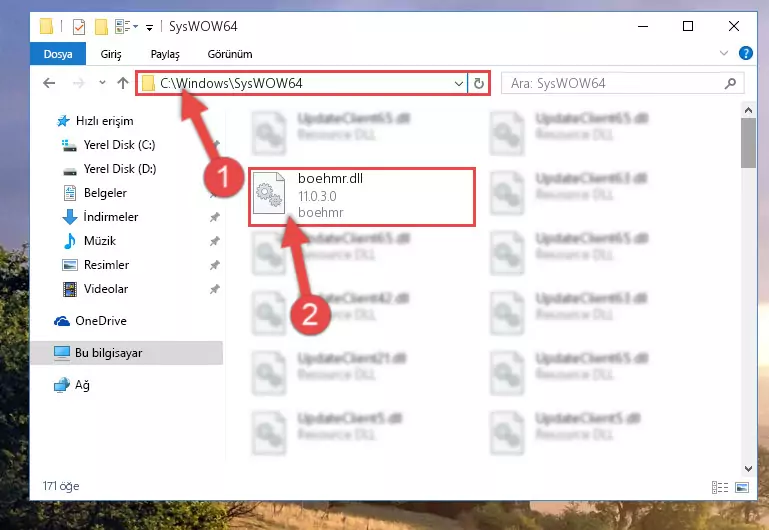Click the scrollbar up arrow
Viewport: 769px width, 530px height.
point(748,110)
